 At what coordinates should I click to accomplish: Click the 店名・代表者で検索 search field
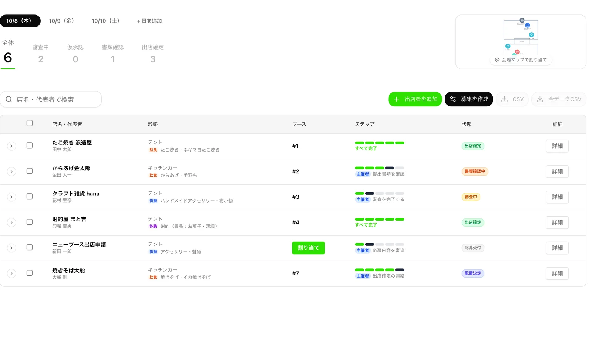(51, 99)
